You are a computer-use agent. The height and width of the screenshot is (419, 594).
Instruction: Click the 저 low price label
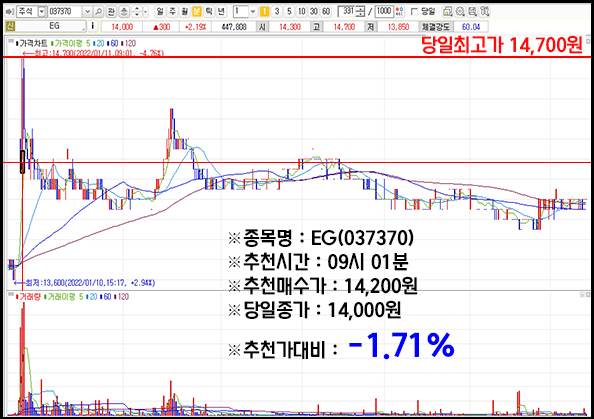[370, 27]
